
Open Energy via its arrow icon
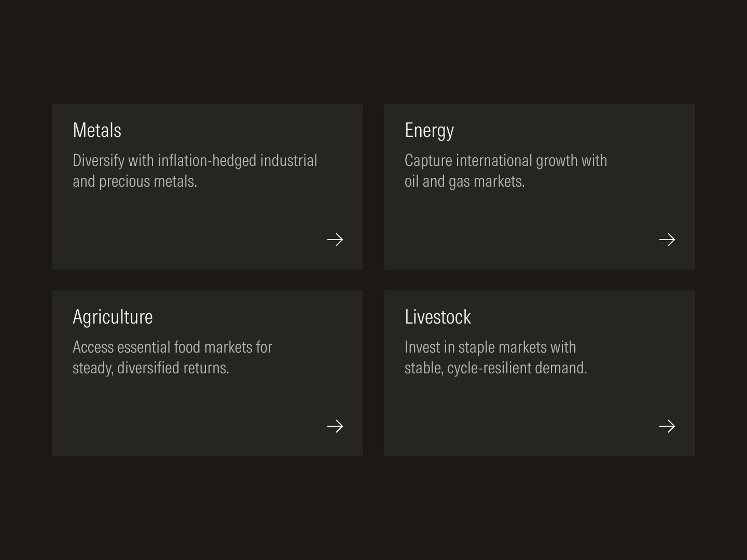tap(667, 240)
